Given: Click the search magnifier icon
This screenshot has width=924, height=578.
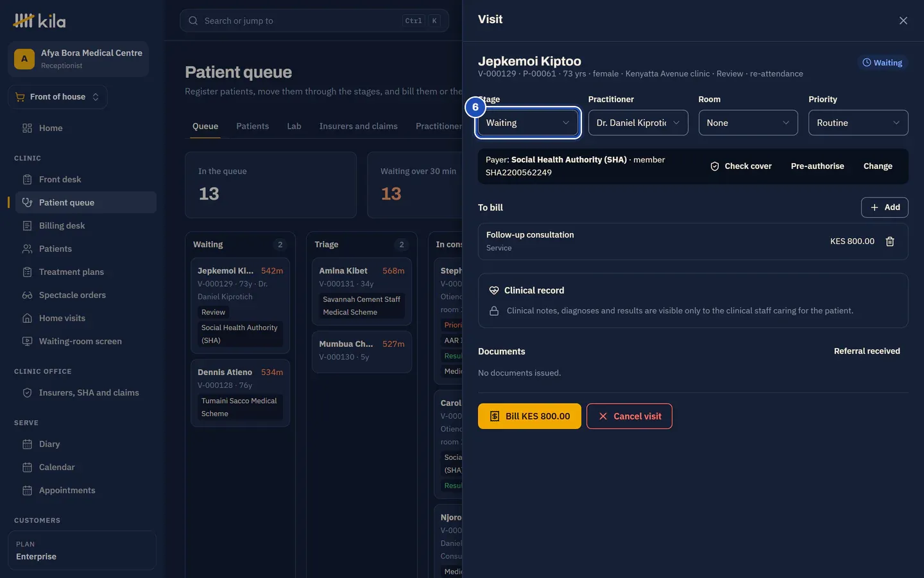Looking at the screenshot, I should (193, 21).
